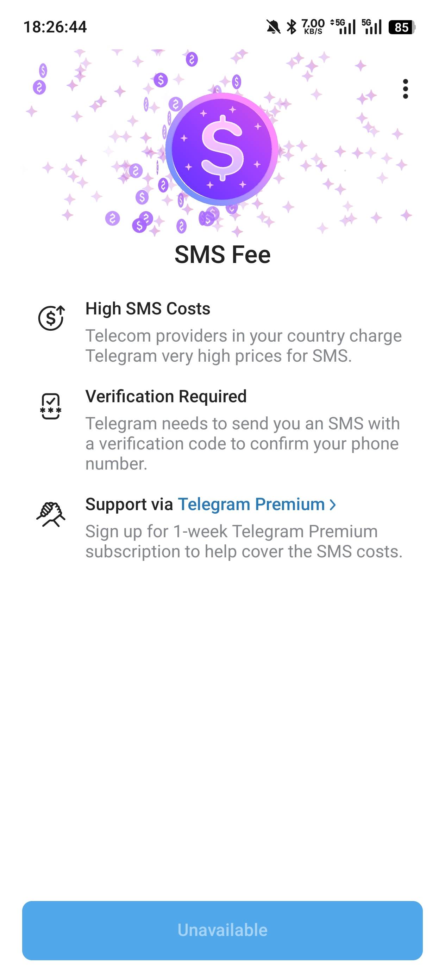Image resolution: width=445 pixels, height=980 pixels.
Task: Tap the large purple dollar coin
Action: coord(222,149)
